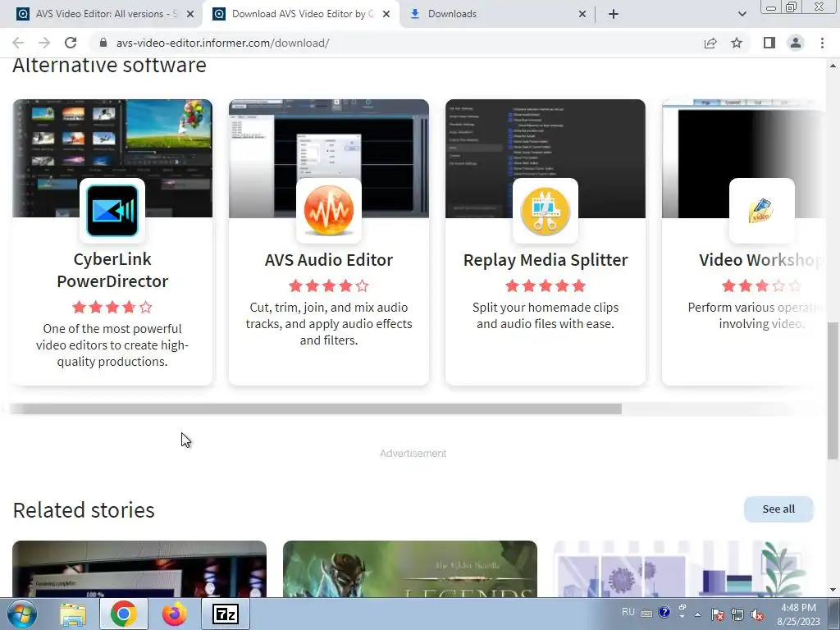Click the Action Center flag tray icon

(x=718, y=614)
